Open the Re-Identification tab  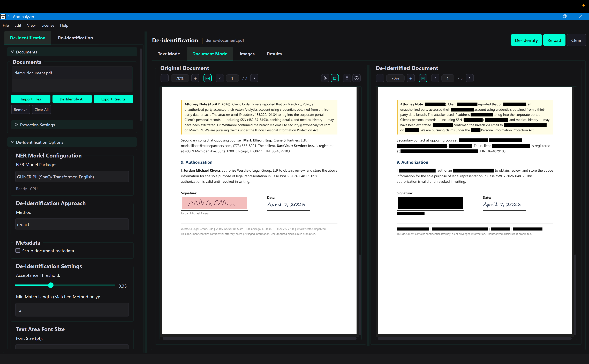(x=75, y=38)
